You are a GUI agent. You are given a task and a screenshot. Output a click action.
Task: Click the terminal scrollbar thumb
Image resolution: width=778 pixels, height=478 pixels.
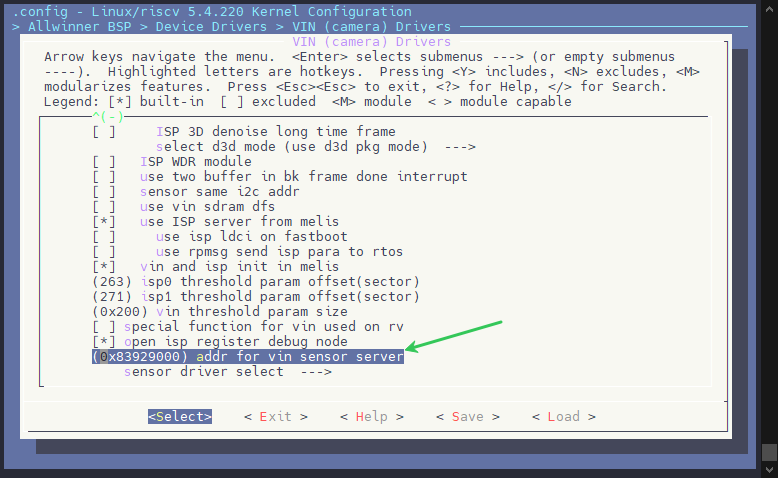tap(770, 452)
